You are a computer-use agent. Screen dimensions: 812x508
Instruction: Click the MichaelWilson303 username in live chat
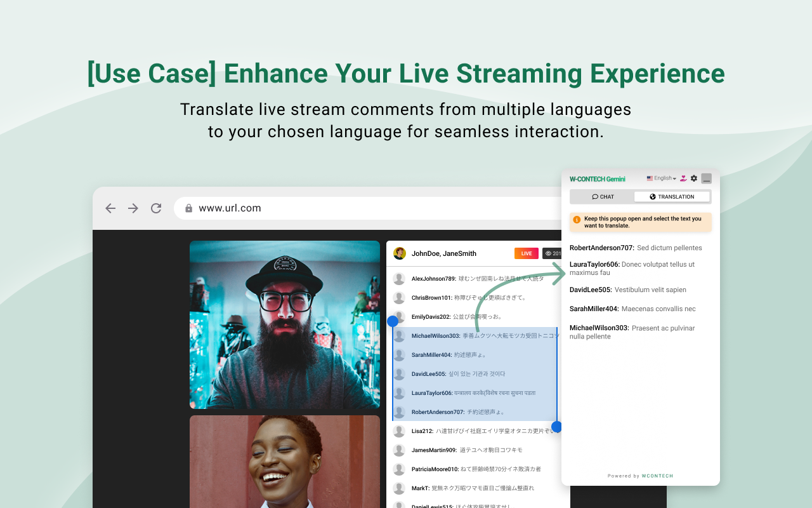(436, 336)
